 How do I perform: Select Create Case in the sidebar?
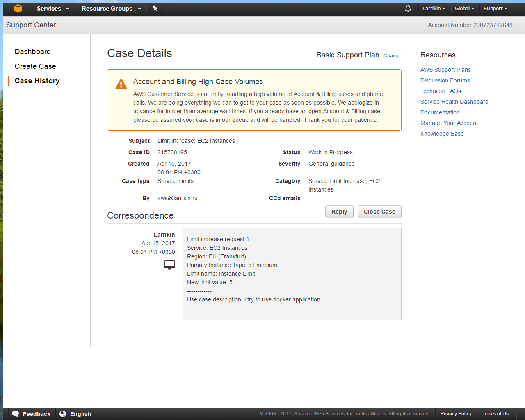35,66
